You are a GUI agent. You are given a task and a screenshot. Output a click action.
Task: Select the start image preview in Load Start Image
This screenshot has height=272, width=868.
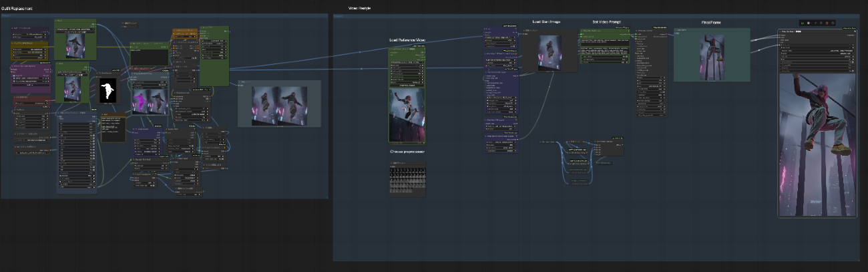550,51
